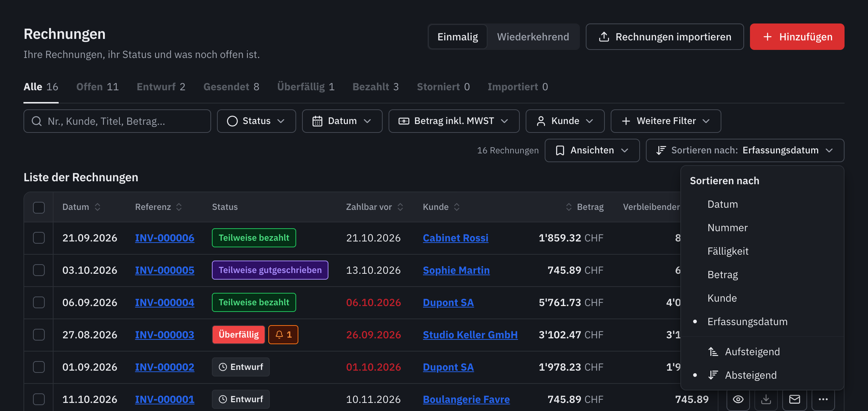Image resolution: width=868 pixels, height=411 pixels.
Task: Click the eye preview icon for INV-000001
Action: pyautogui.click(x=738, y=399)
